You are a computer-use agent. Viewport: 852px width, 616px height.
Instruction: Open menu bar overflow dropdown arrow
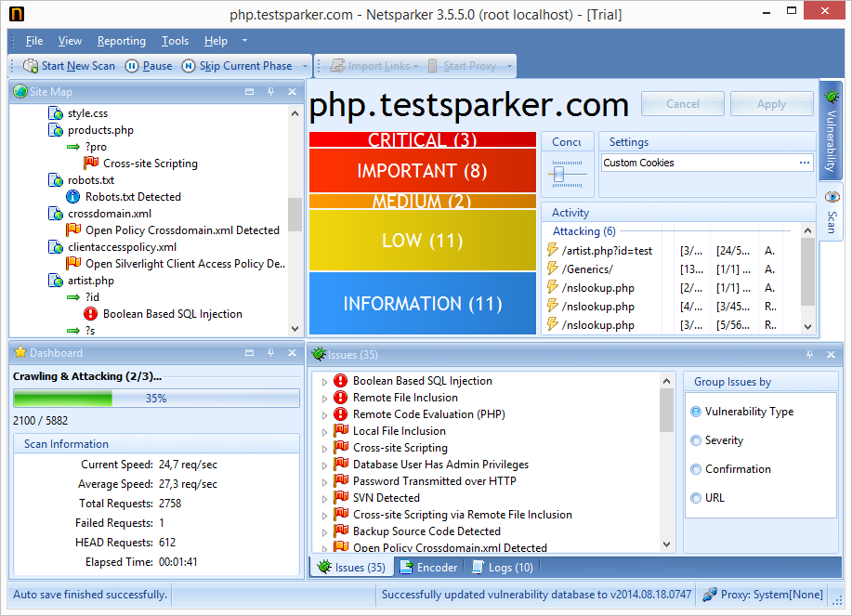pos(244,41)
